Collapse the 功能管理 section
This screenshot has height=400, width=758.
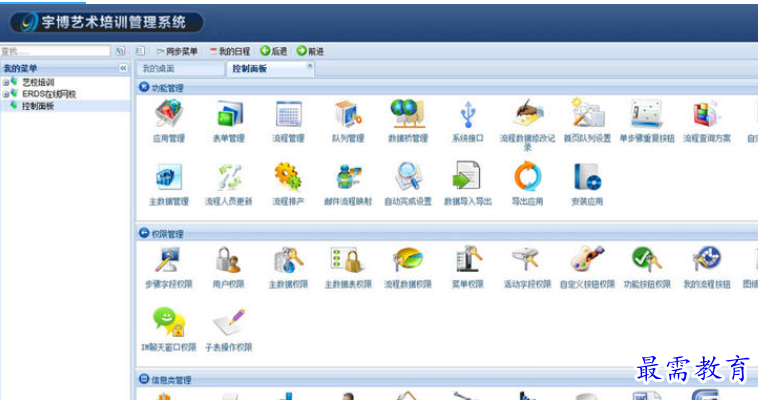(x=144, y=87)
